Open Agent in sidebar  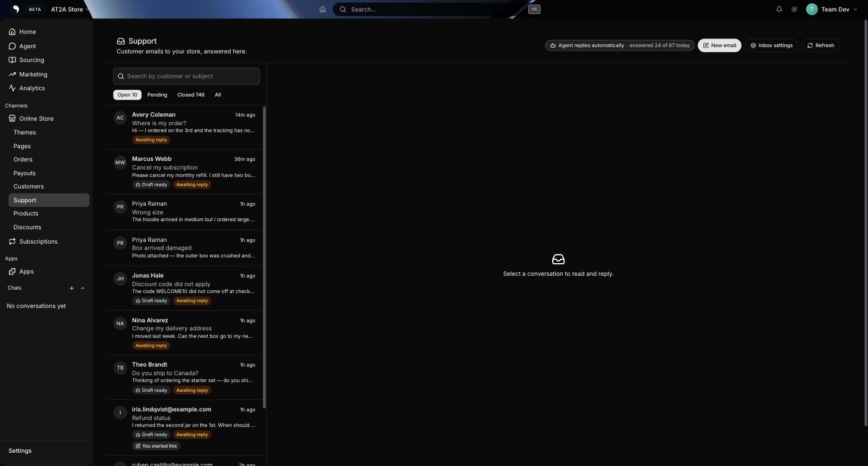tap(49, 46)
